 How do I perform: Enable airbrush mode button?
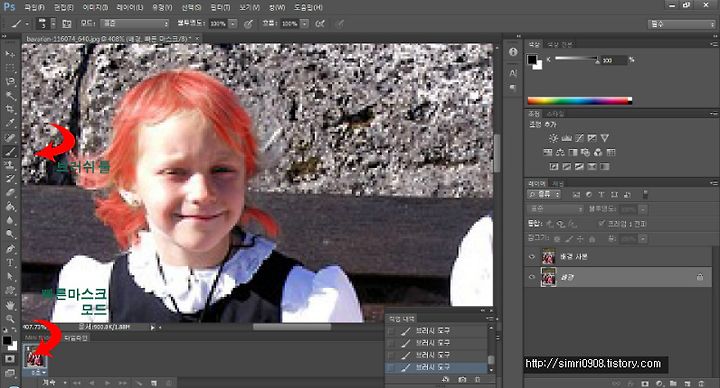click(x=320, y=24)
